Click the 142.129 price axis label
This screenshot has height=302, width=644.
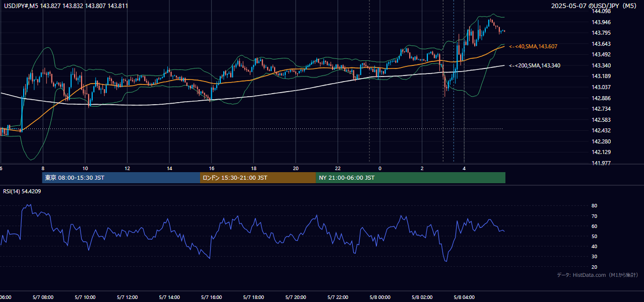pyautogui.click(x=601, y=152)
